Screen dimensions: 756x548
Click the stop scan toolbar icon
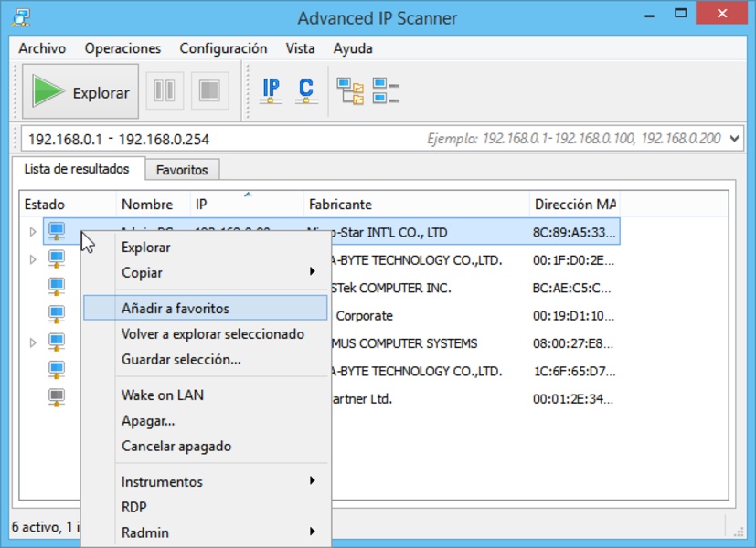209,91
